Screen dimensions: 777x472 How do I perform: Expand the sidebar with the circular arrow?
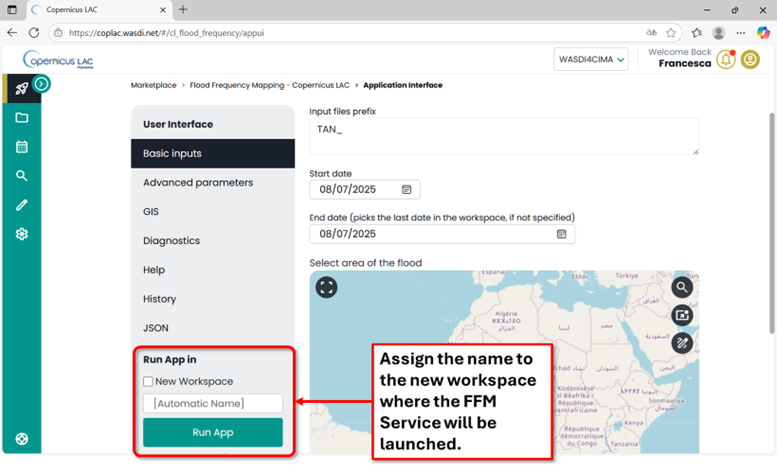point(42,84)
